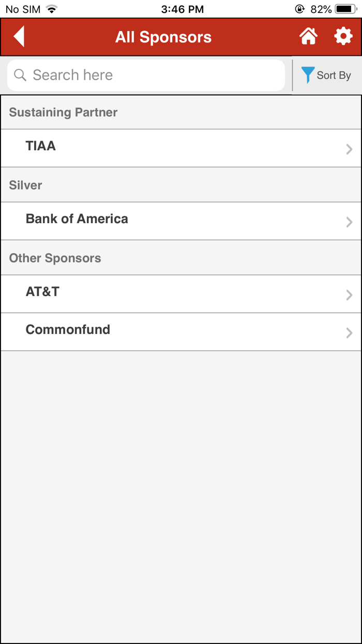Open the settings gear icon
The height and width of the screenshot is (644, 362).
click(343, 36)
